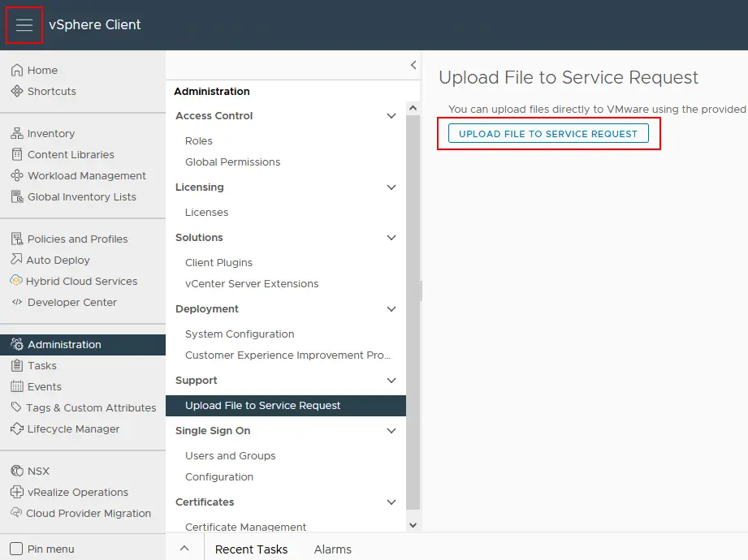Click the Developer Center code icon
This screenshot has height=560, width=748.
pos(17,302)
